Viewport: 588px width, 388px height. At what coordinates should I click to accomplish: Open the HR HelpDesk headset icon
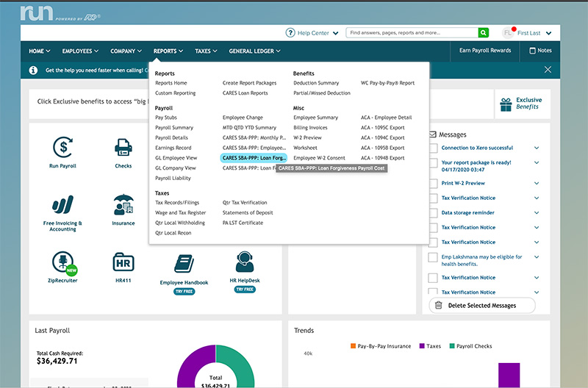pos(245,262)
